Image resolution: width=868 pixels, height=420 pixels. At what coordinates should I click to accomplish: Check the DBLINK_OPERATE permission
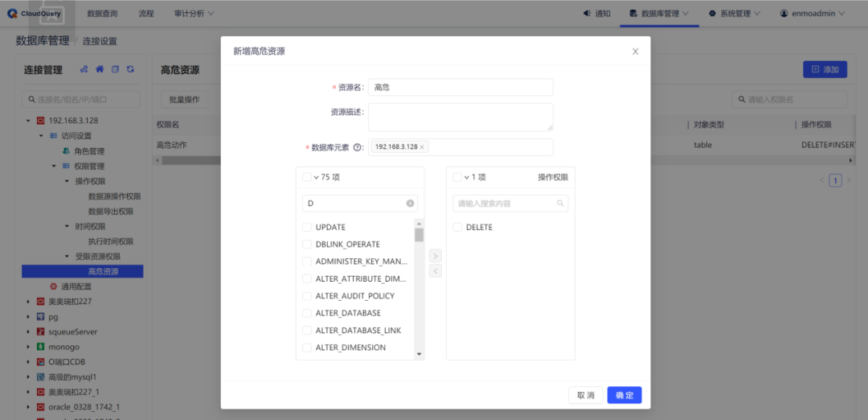tap(307, 245)
